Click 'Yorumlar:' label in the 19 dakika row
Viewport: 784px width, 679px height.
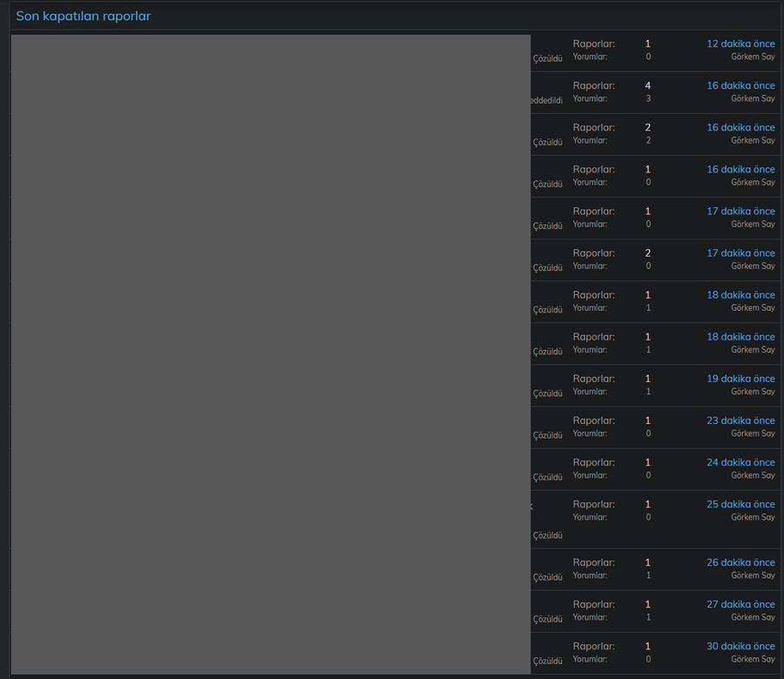click(590, 392)
